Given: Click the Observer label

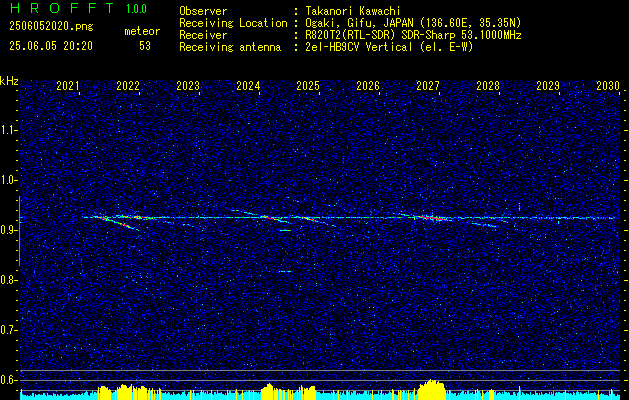Looking at the screenshot, I should click(x=203, y=11).
